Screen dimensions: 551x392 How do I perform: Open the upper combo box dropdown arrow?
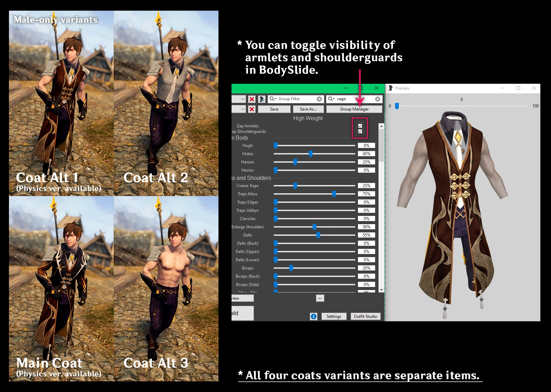(243, 99)
